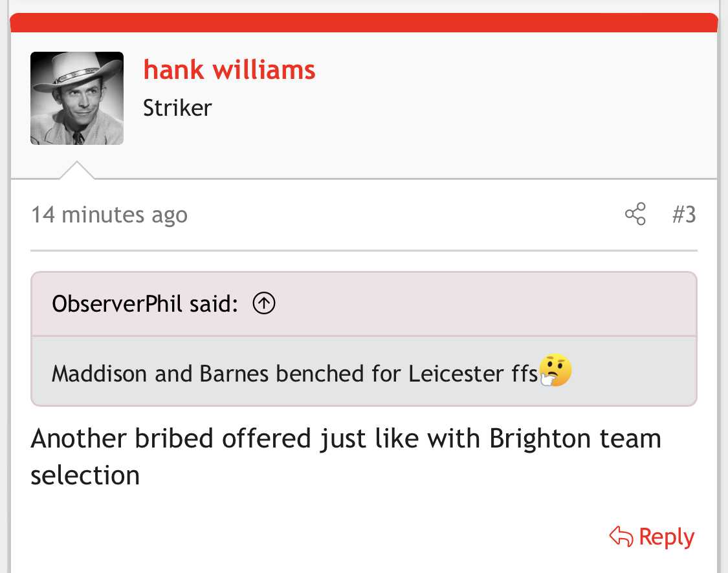The image size is (728, 573).
Task: Expand the quoted Maddison and Barnes text
Action: pyautogui.click(x=364, y=372)
